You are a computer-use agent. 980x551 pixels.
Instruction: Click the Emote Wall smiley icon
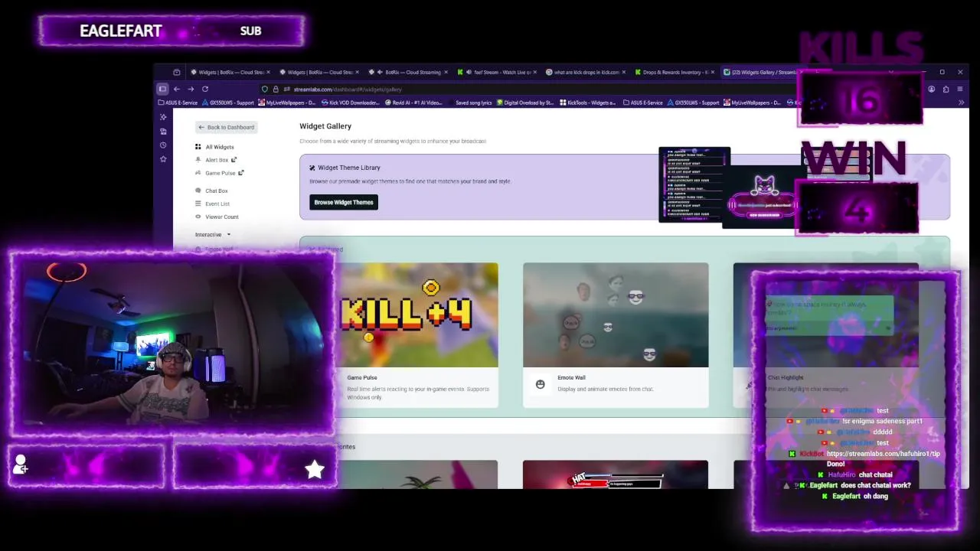(x=541, y=384)
